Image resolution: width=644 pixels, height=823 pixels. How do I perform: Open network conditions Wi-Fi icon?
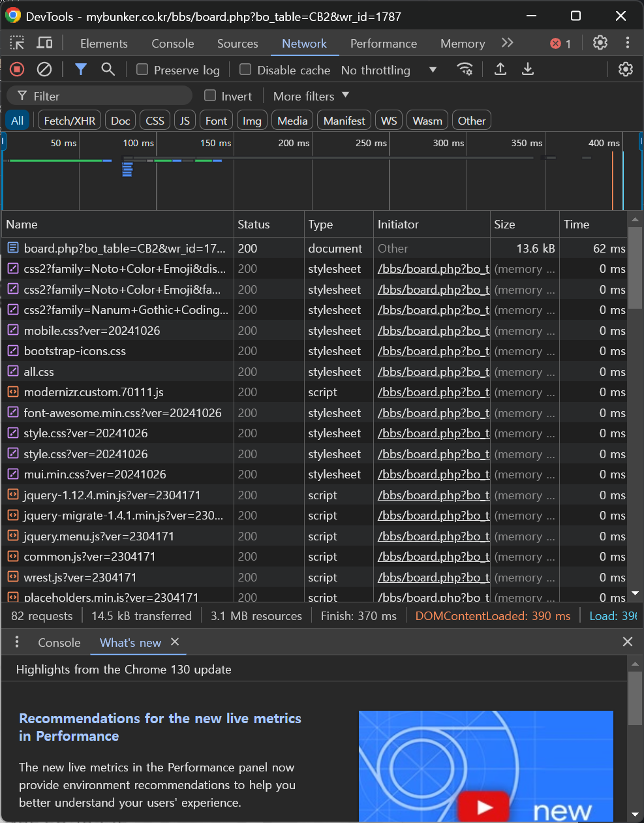pos(465,69)
